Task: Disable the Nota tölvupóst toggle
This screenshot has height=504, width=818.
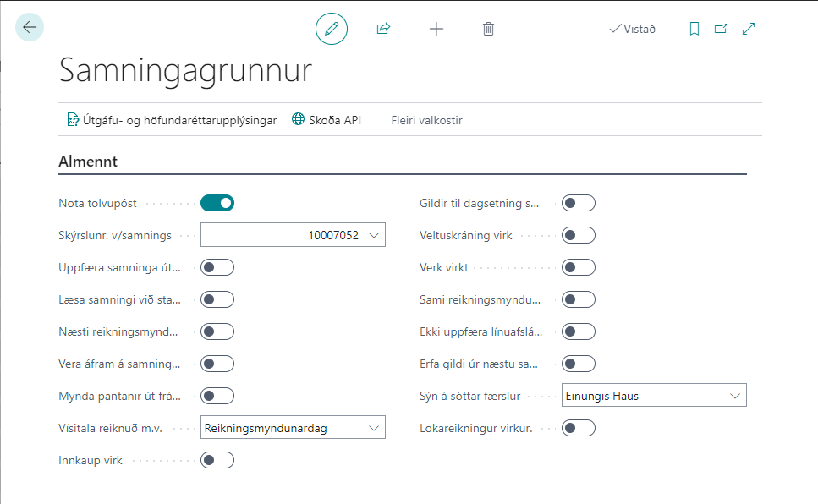Action: pos(217,203)
